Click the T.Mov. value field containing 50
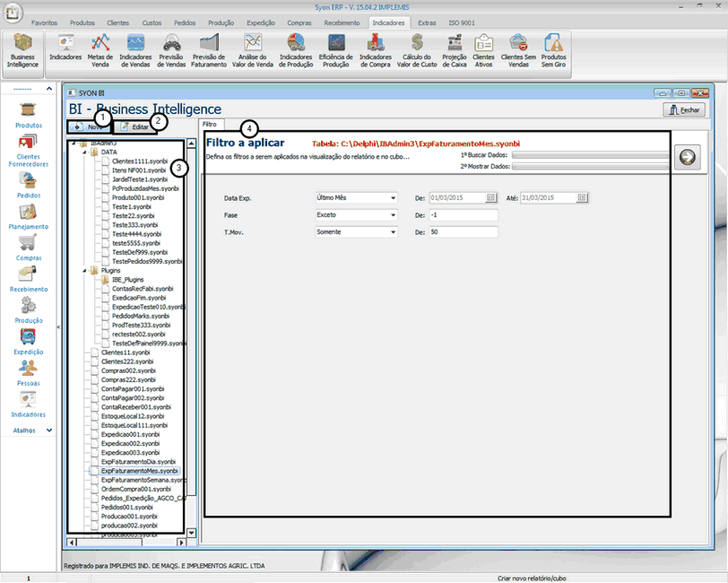Image resolution: width=728 pixels, height=583 pixels. pyautogui.click(x=462, y=232)
